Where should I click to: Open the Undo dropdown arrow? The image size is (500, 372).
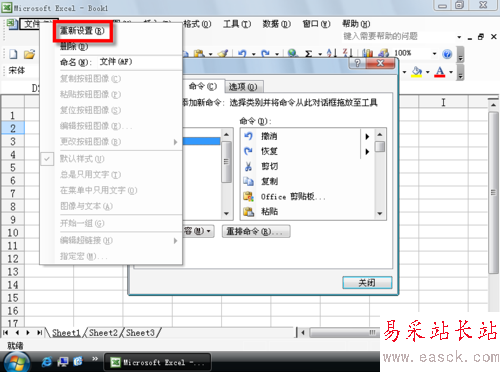pos(253,54)
